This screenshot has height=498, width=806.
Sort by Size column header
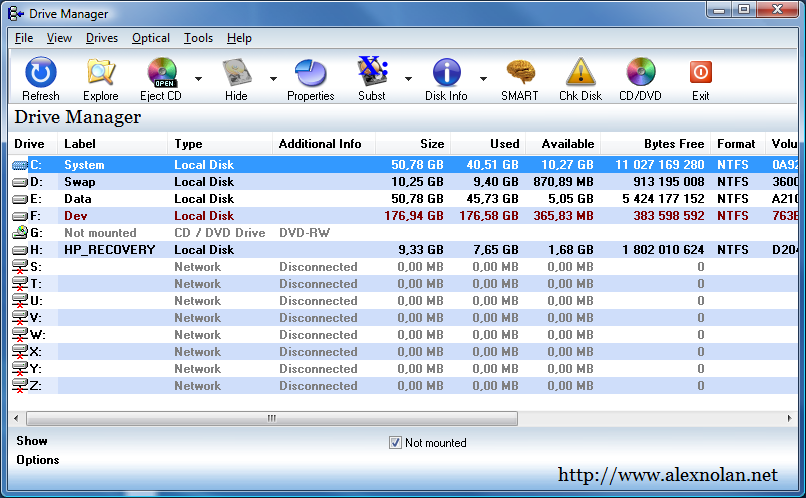[x=413, y=144]
